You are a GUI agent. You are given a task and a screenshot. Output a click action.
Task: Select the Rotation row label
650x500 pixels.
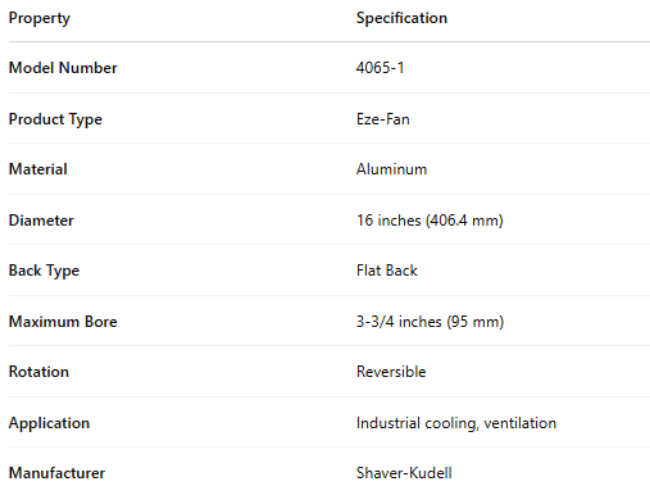[39, 371]
